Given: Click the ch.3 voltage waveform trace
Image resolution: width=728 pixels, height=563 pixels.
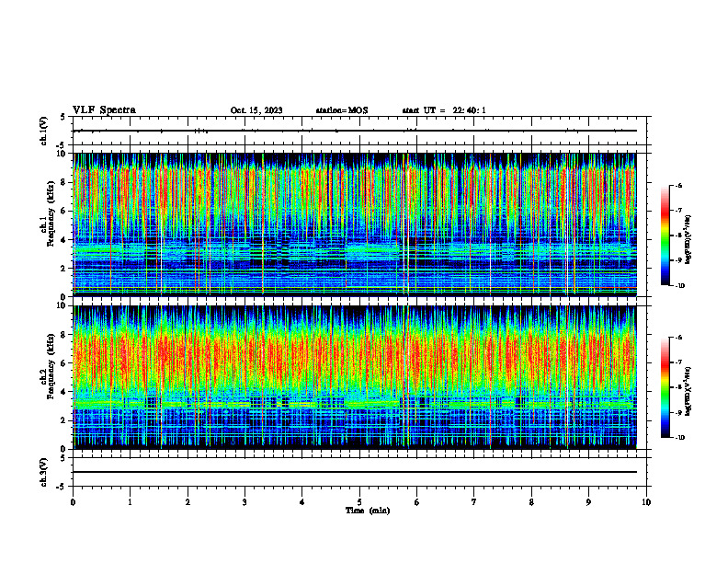Looking at the screenshot, I should coord(355,472).
